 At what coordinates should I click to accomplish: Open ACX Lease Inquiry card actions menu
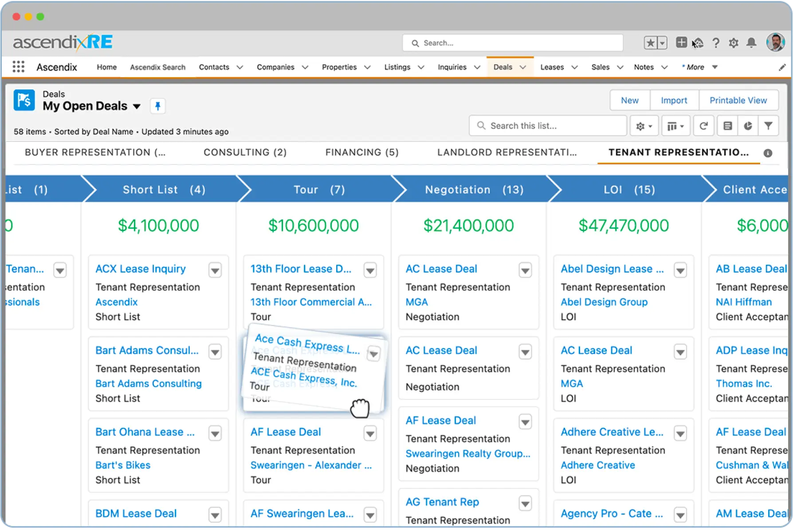[215, 270]
